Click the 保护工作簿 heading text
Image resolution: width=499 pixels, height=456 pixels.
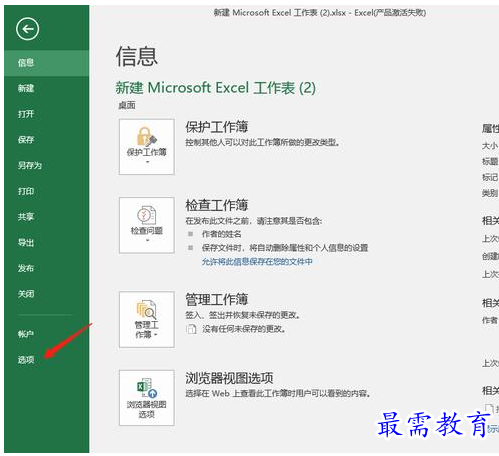(x=217, y=127)
